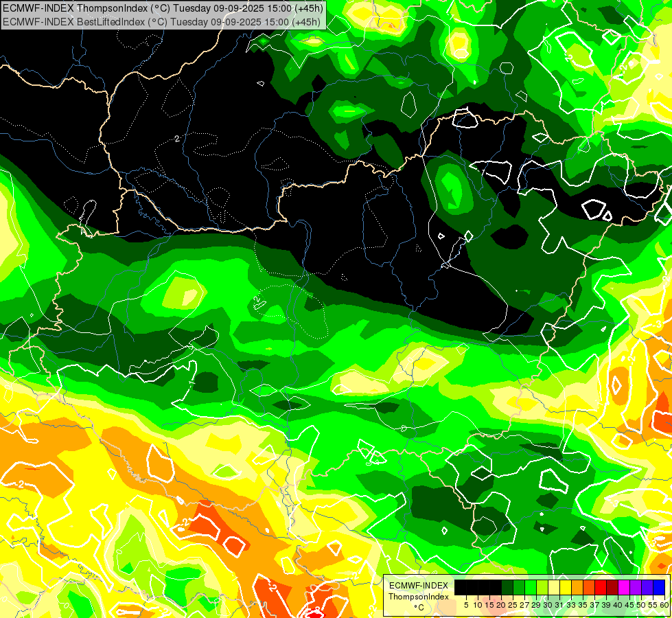The height and width of the screenshot is (618, 672).
Task: Pick the pale yellow 30–31 legend swatch
Action: (x=554, y=587)
